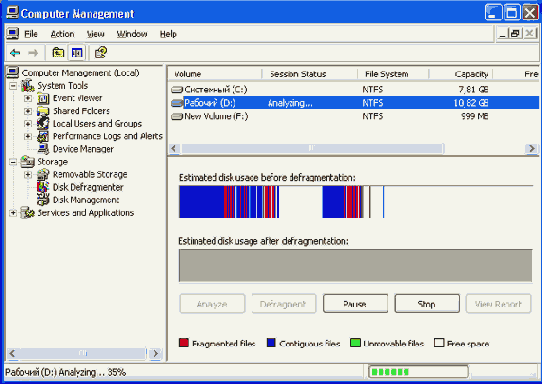
Task: Click the Fragmented files red legend swatch
Action: tap(184, 343)
